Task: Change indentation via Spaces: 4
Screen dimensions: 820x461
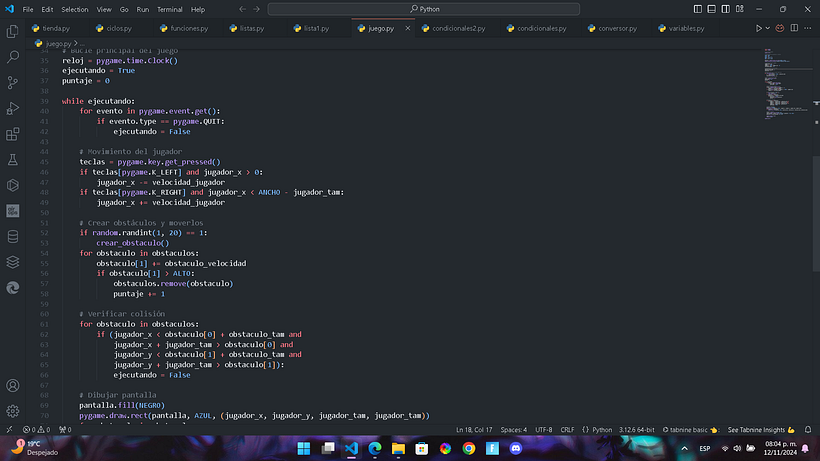Action: pos(514,430)
